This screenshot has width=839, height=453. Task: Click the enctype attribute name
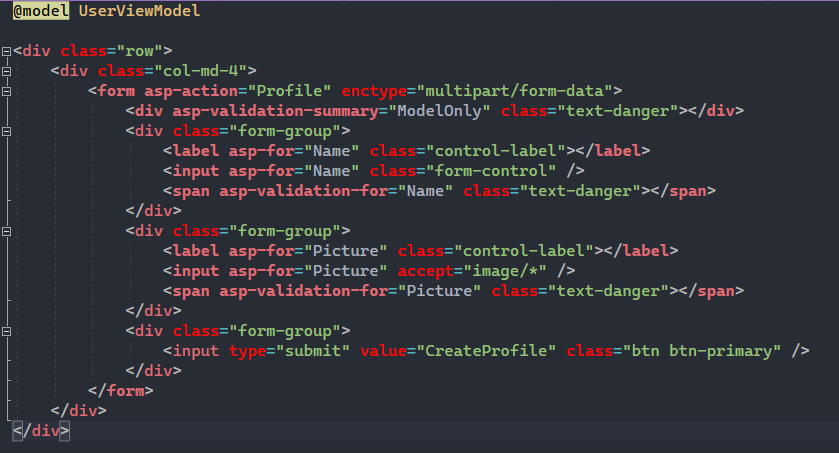click(374, 91)
